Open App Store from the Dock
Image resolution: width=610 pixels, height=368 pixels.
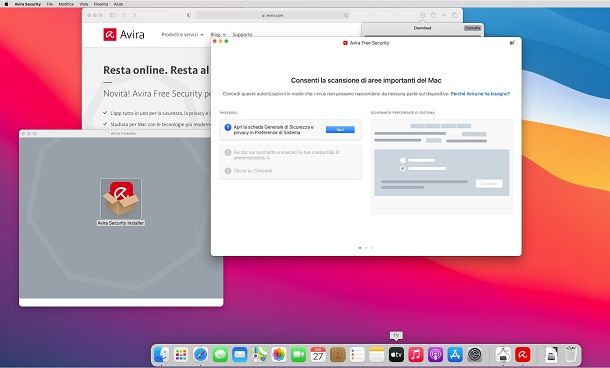pos(455,354)
